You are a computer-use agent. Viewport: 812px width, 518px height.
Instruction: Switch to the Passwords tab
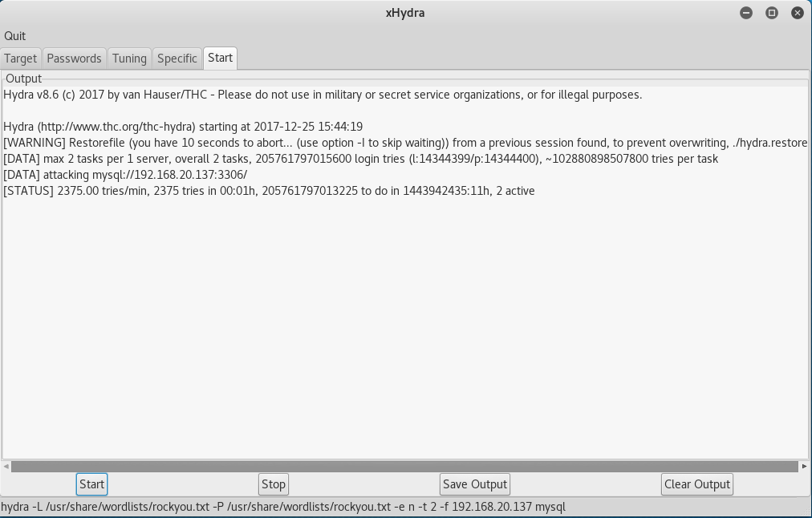tap(74, 59)
